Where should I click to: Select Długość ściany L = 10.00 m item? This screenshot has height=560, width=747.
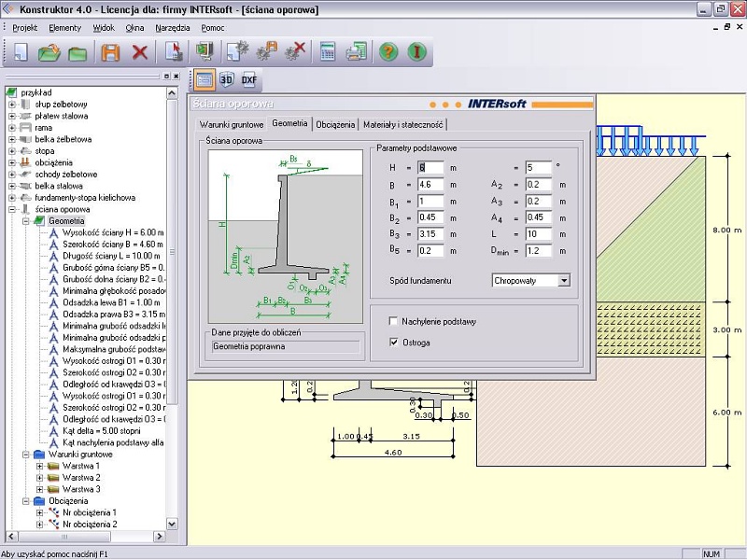point(111,256)
